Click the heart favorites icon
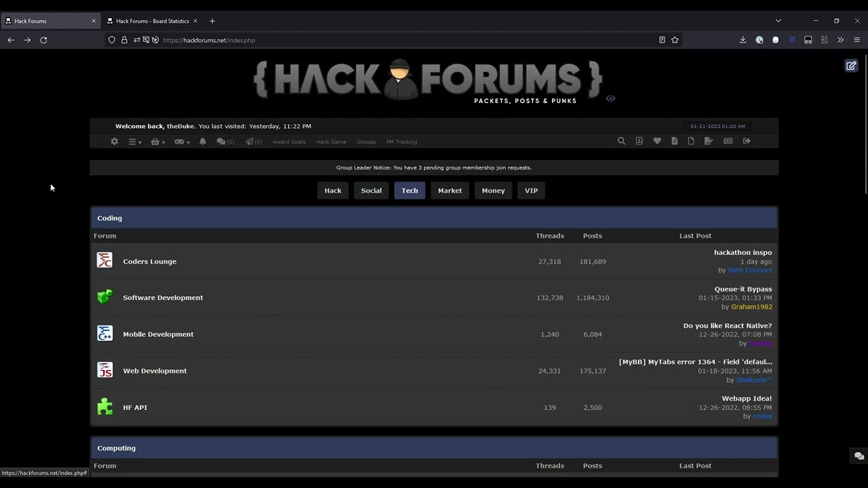Screen dimensions: 868x488 657,141
